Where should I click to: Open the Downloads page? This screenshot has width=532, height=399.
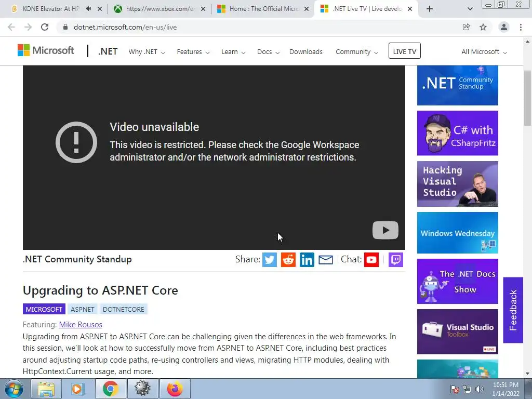point(305,52)
